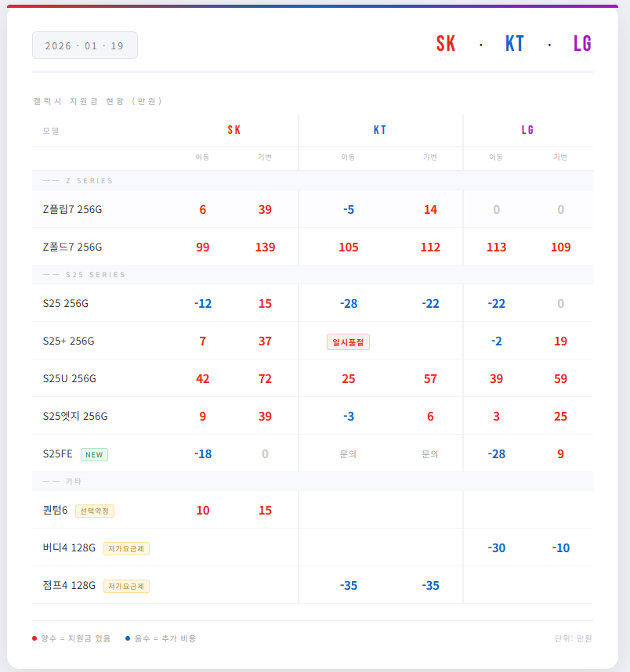Select the S25 256G model name
Viewport: 630px width, 672px height.
[x=66, y=303]
